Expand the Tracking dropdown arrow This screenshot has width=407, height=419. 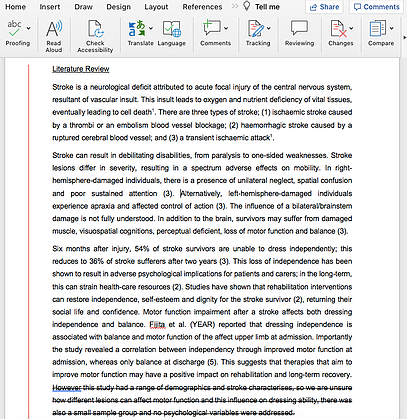click(269, 28)
